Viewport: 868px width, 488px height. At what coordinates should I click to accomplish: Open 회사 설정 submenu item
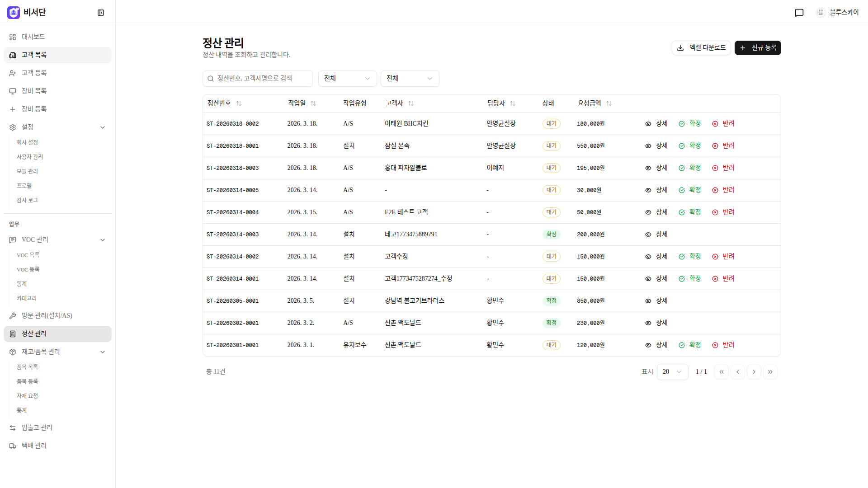coord(27,142)
